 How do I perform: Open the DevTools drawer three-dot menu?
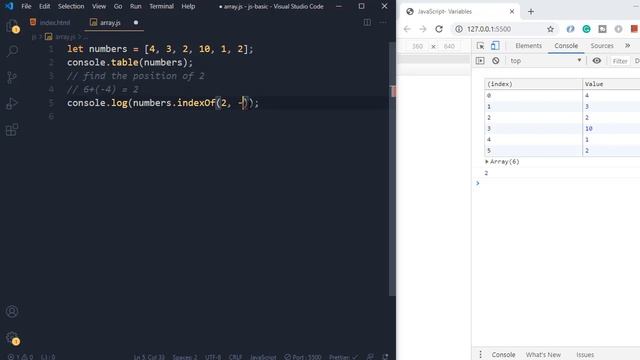pos(480,354)
